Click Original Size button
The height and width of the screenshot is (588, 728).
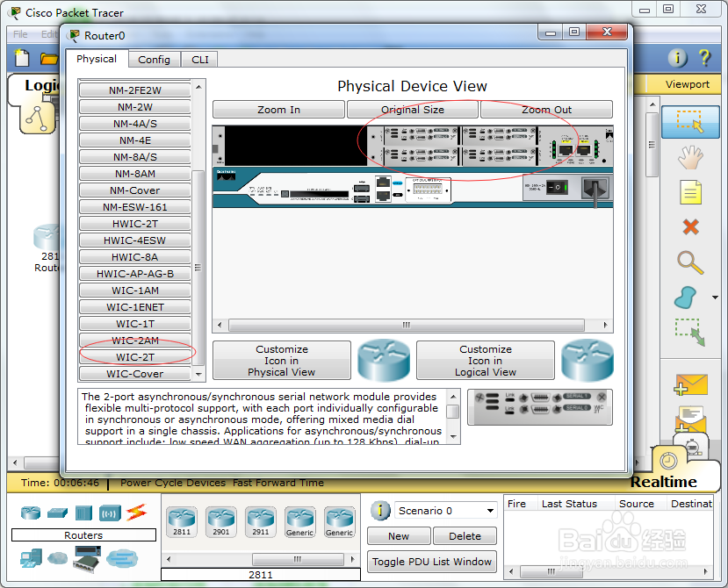(412, 110)
